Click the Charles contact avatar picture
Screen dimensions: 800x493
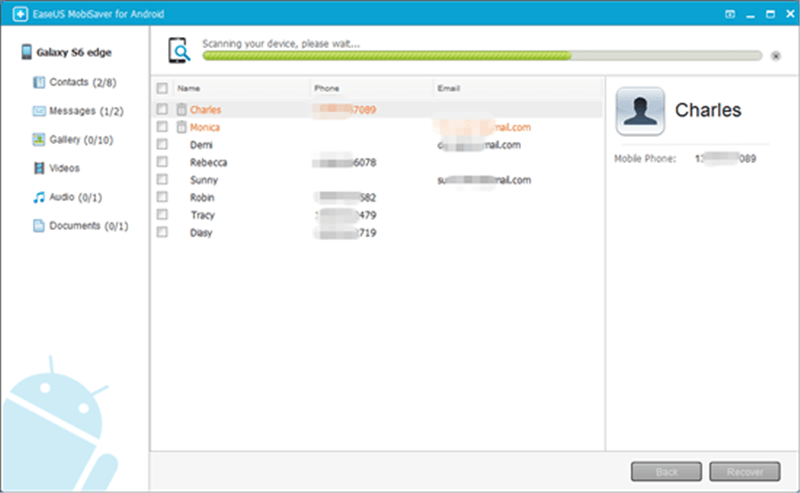[x=640, y=111]
